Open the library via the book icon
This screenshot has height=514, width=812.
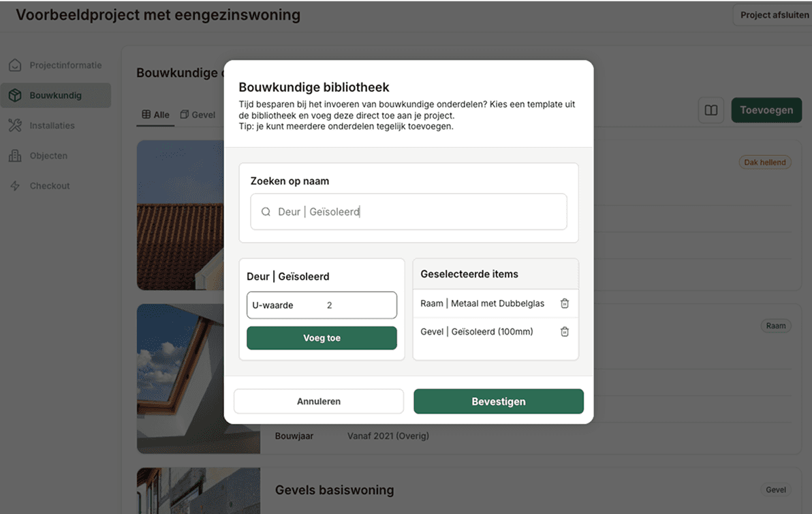pos(711,110)
